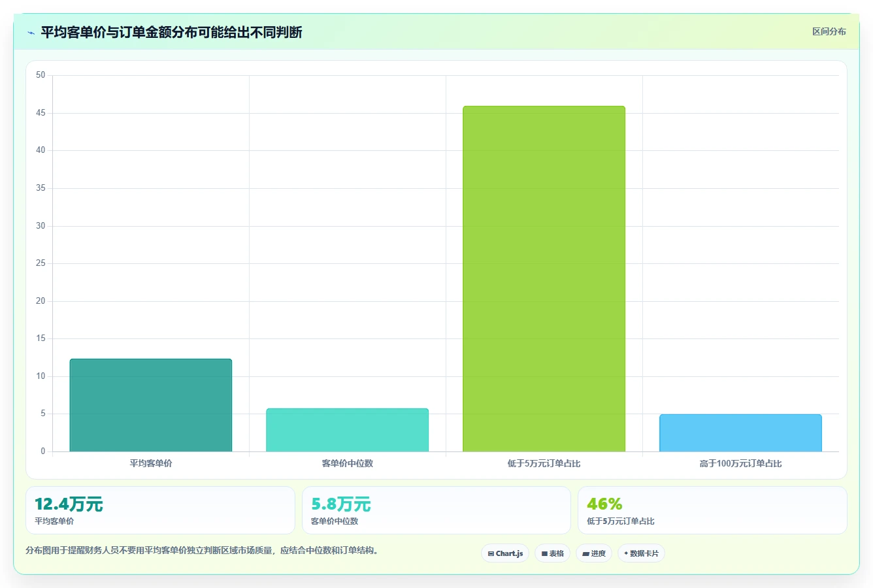
Task: Click the 平均客单价 x-axis label
Action: [x=151, y=463]
